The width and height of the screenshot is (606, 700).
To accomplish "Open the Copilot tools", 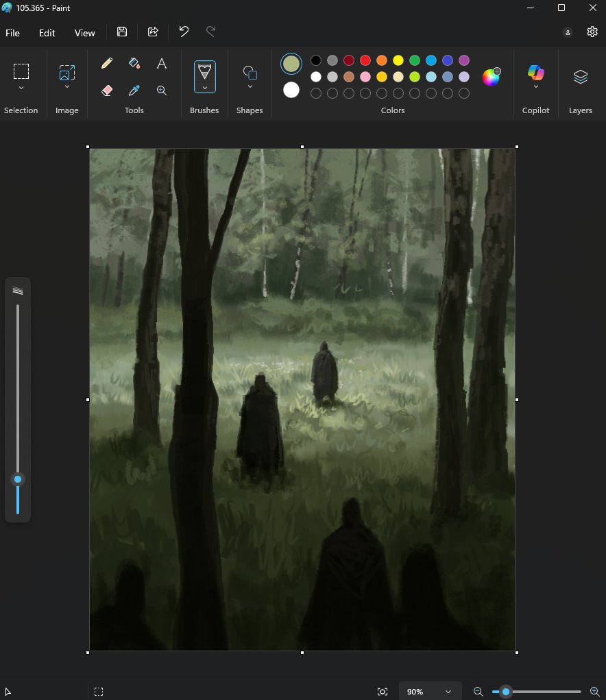I will coord(535,72).
